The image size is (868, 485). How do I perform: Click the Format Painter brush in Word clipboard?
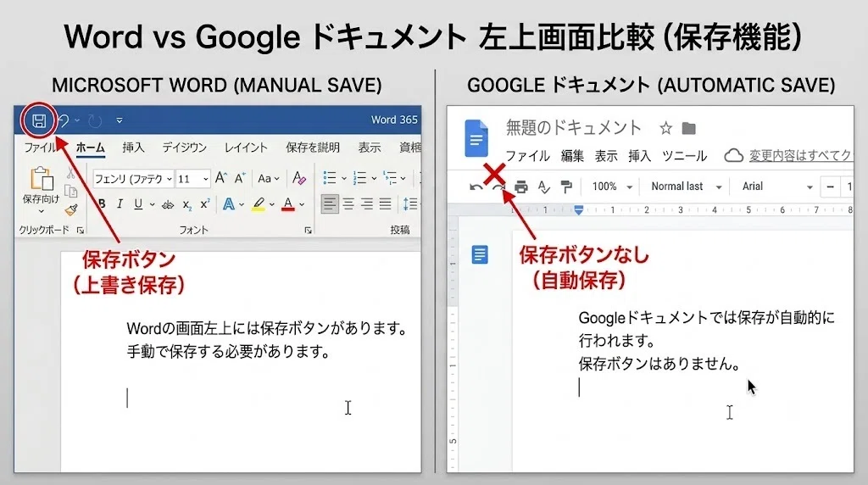click(x=71, y=209)
